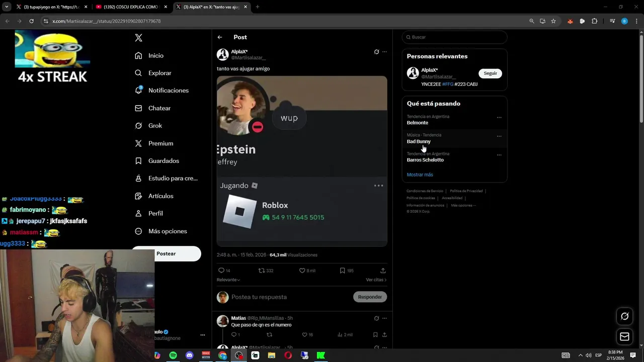The height and width of the screenshot is (362, 644).
Task: Open Grok from the sidebar
Action: [x=148, y=126]
